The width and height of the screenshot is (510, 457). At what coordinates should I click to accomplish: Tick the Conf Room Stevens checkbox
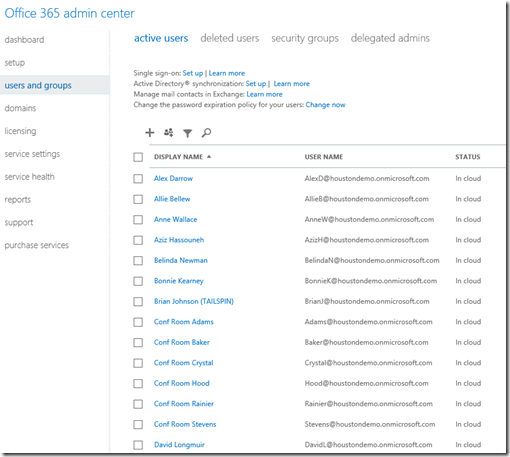138,425
